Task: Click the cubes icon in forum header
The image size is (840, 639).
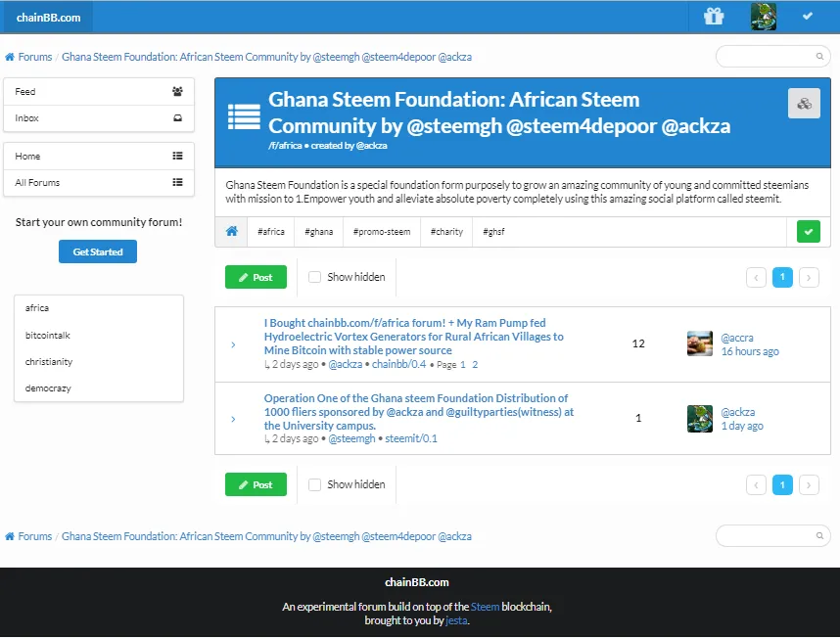Action: [804, 104]
